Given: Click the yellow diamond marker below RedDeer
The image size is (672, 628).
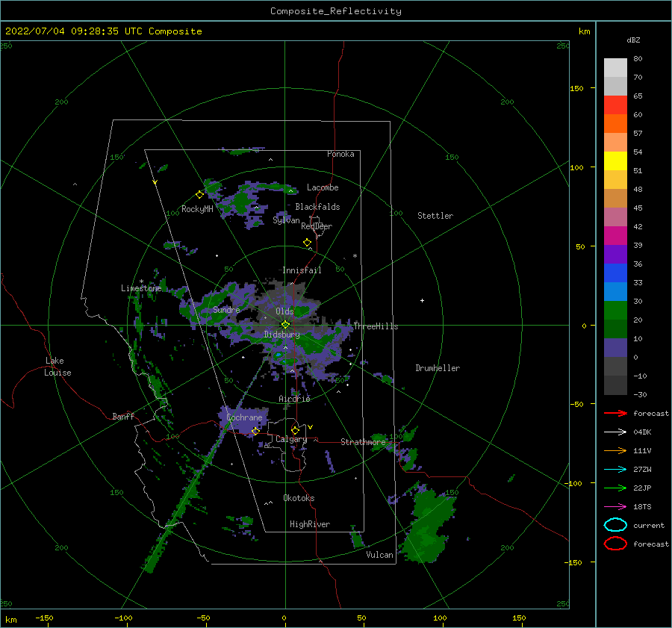Looking at the screenshot, I should (x=308, y=243).
